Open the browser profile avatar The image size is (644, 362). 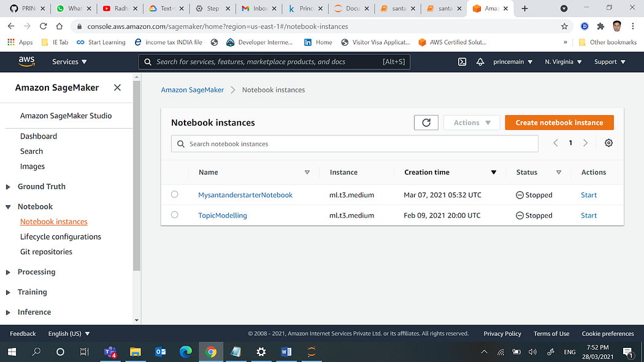(x=617, y=26)
